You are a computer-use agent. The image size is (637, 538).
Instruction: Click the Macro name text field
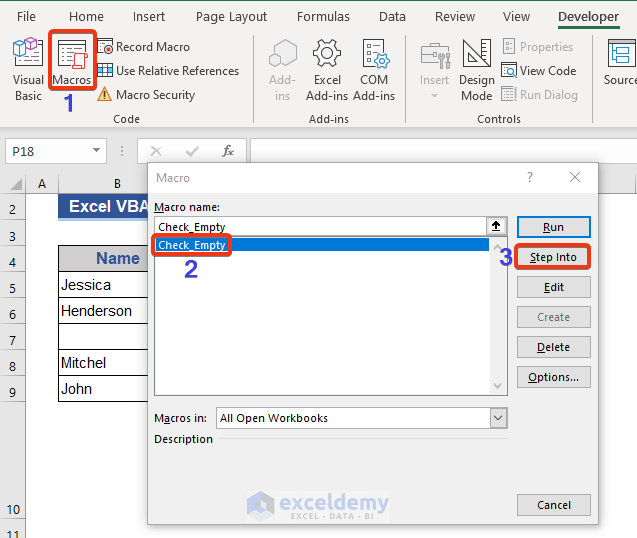320,227
